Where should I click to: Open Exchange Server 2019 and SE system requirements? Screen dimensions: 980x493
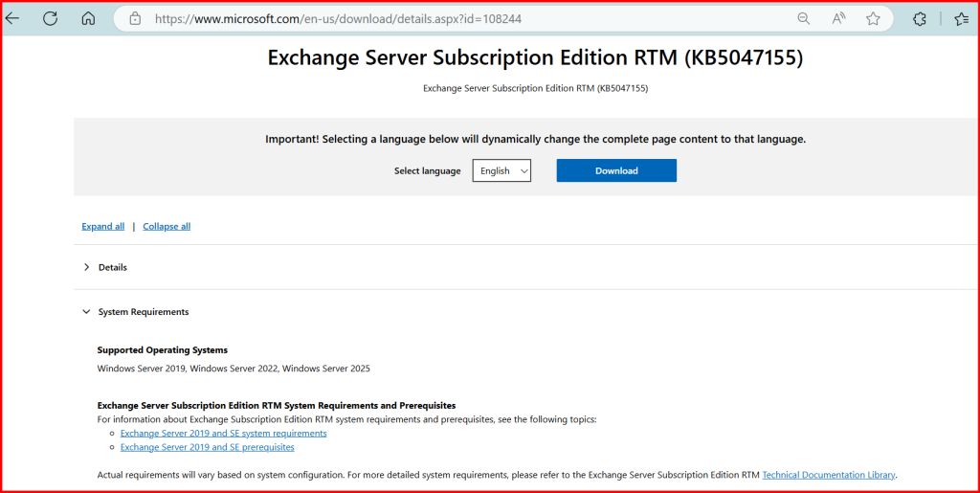(223, 433)
